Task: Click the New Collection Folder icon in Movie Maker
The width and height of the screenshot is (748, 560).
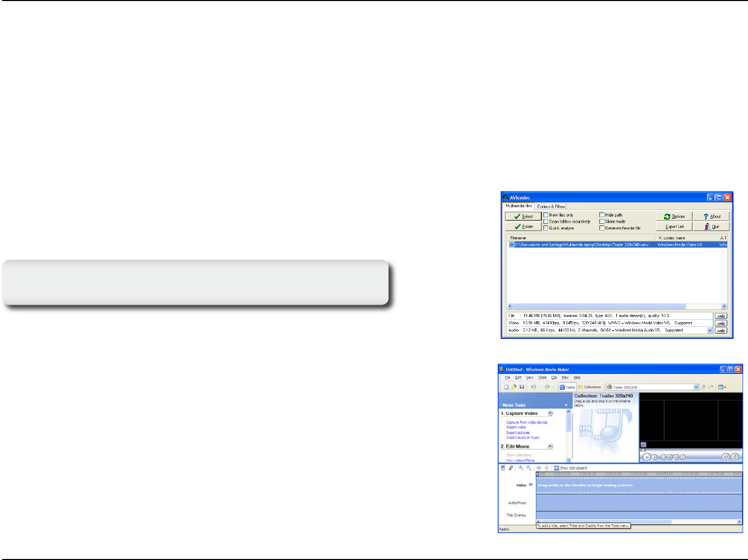Action: (x=711, y=387)
